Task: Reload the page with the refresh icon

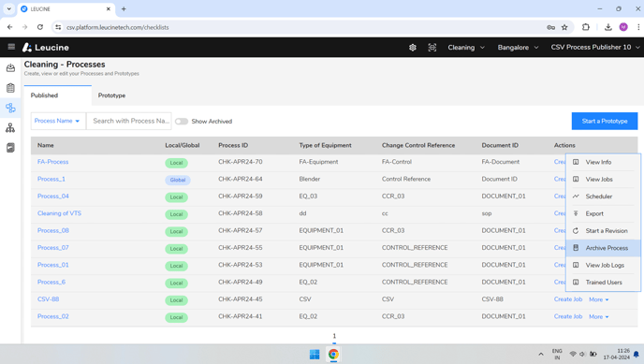Action: (x=40, y=27)
